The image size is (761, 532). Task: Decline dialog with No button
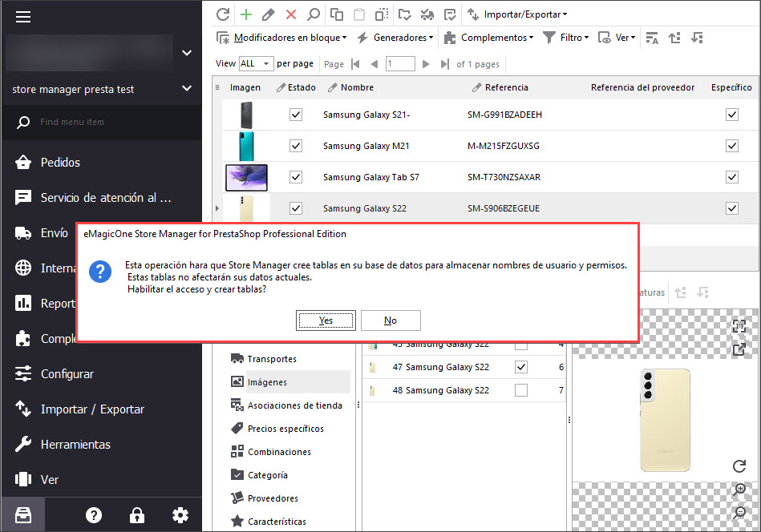tap(391, 320)
